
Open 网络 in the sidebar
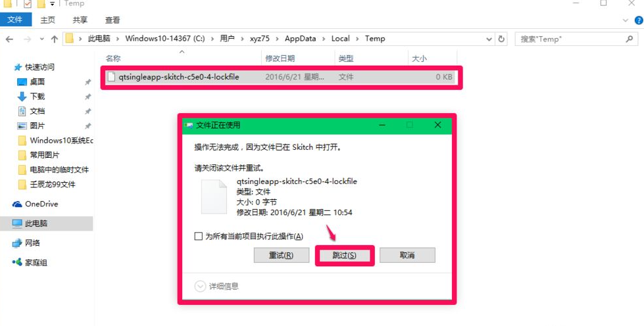tap(32, 243)
